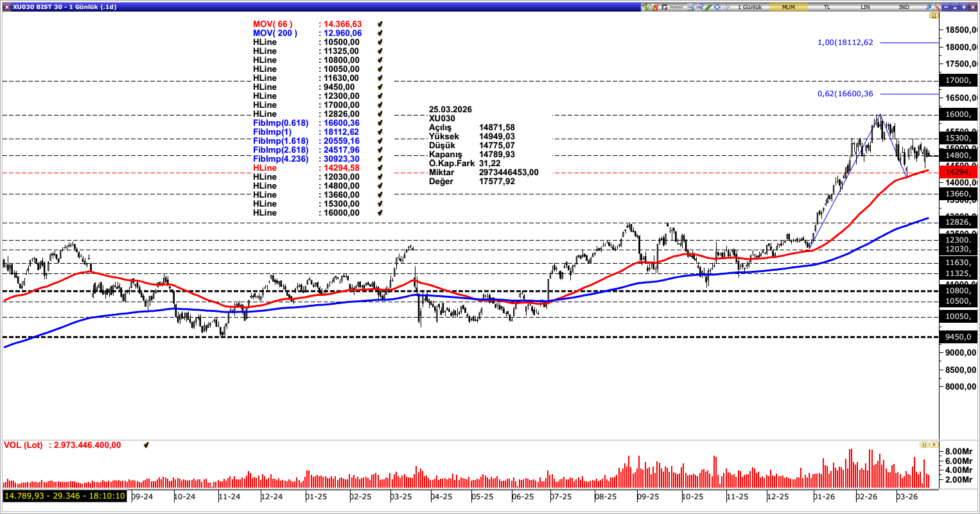Click the TL price display button
980x514 pixels.
[x=827, y=5]
